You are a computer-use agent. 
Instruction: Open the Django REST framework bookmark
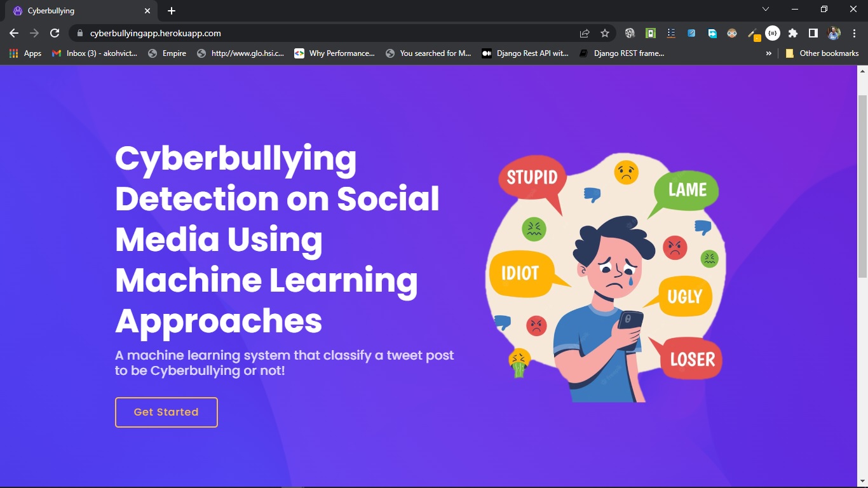(623, 53)
